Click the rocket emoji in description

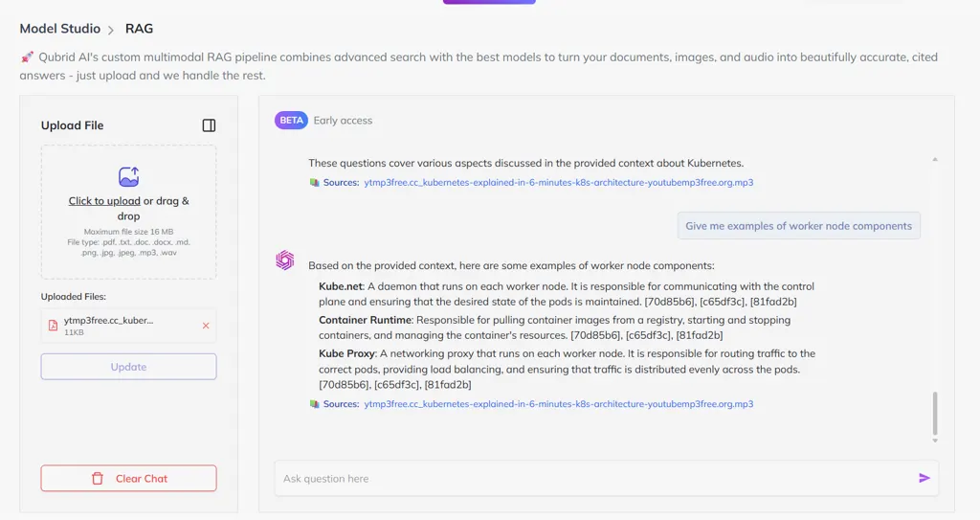click(x=27, y=57)
